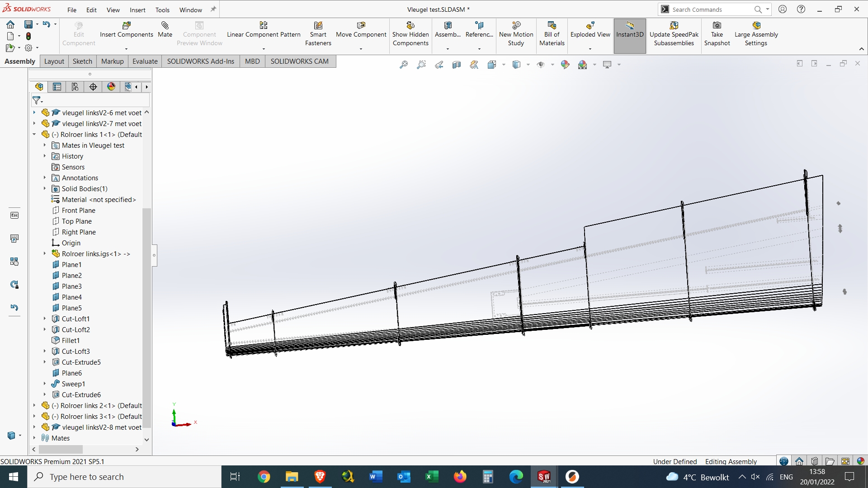Expand the Mates folder at bottom
This screenshot has height=488, width=868.
coord(34,438)
